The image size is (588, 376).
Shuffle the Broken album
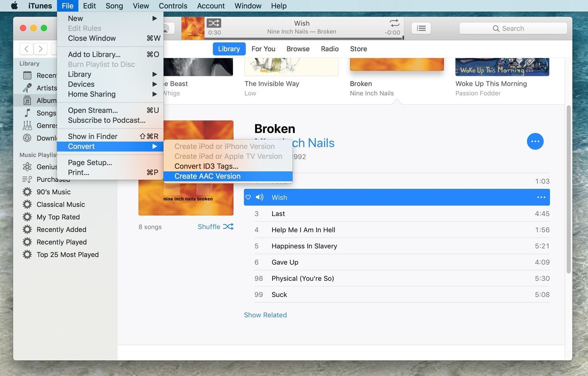tap(215, 227)
